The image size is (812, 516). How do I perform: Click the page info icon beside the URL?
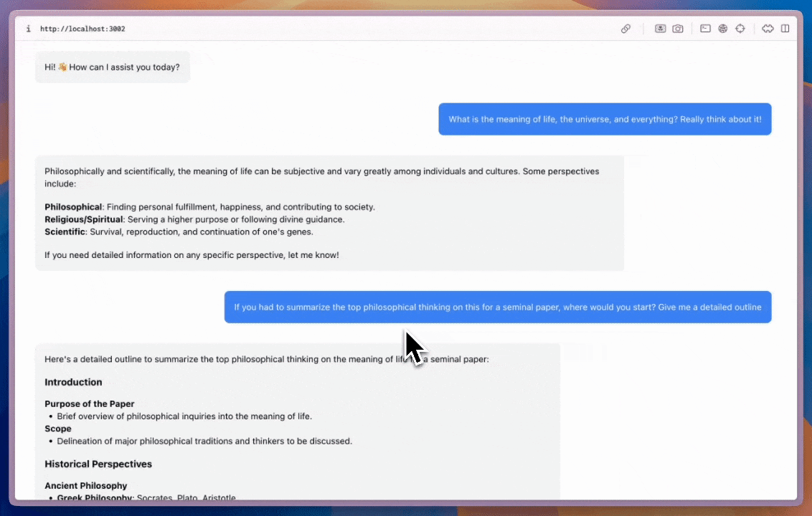coord(28,29)
